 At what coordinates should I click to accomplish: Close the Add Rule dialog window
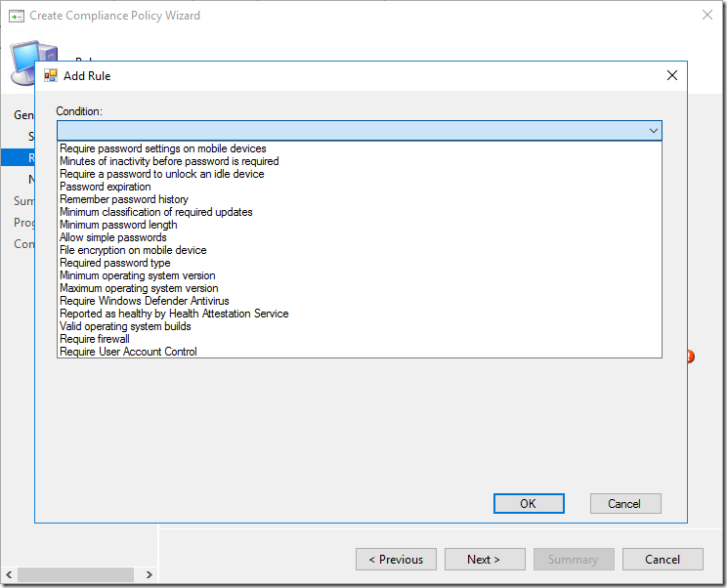[671, 75]
